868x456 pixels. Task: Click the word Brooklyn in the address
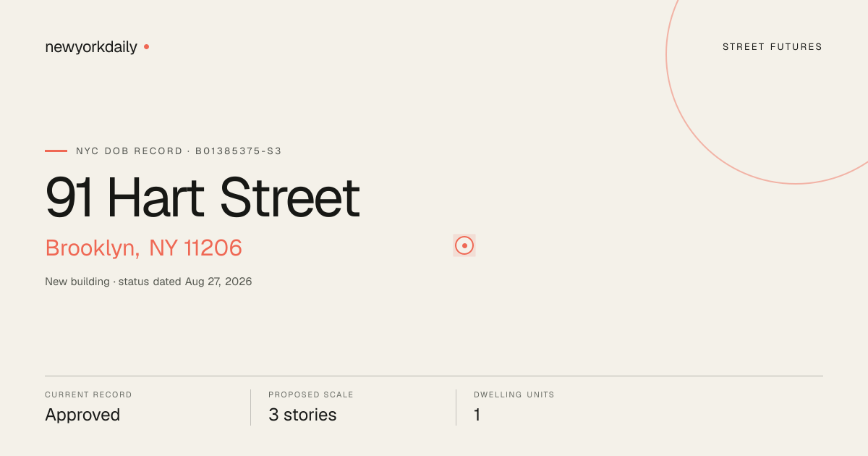coord(92,248)
